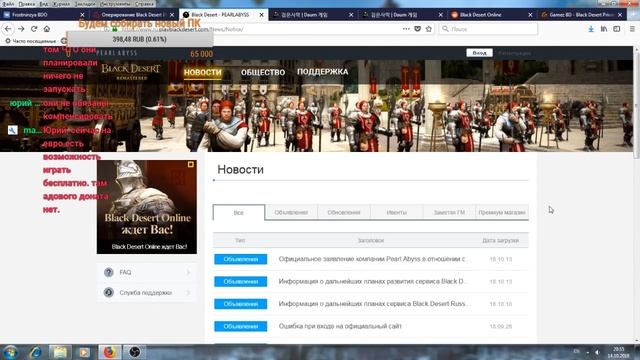This screenshot has height=360, width=640.
Task: Reload the current page
Action: 34,29
